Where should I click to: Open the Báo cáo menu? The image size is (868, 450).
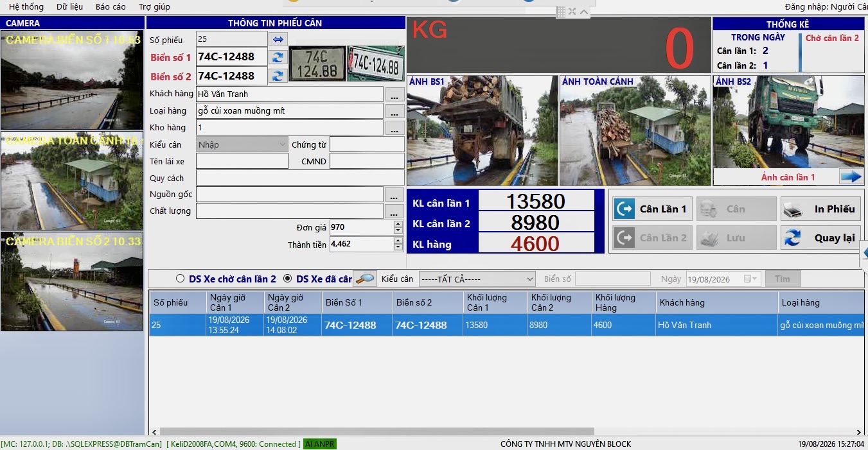click(x=111, y=6)
